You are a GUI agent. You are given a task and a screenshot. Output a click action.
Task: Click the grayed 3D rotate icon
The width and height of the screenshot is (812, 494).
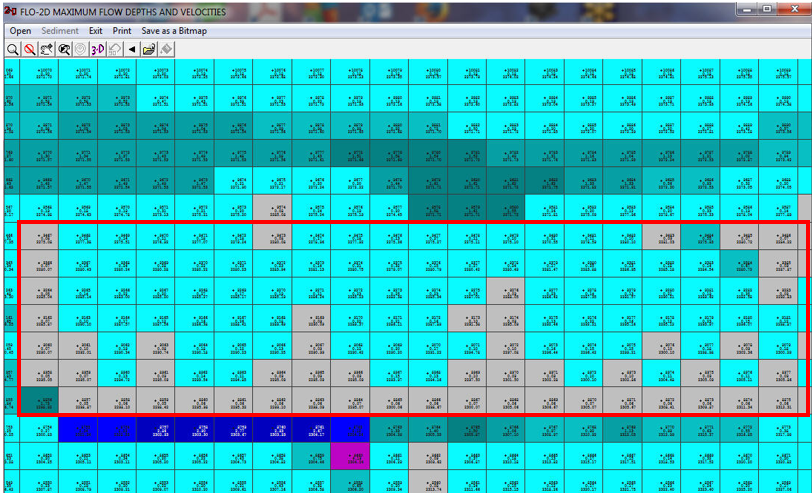coord(115,49)
